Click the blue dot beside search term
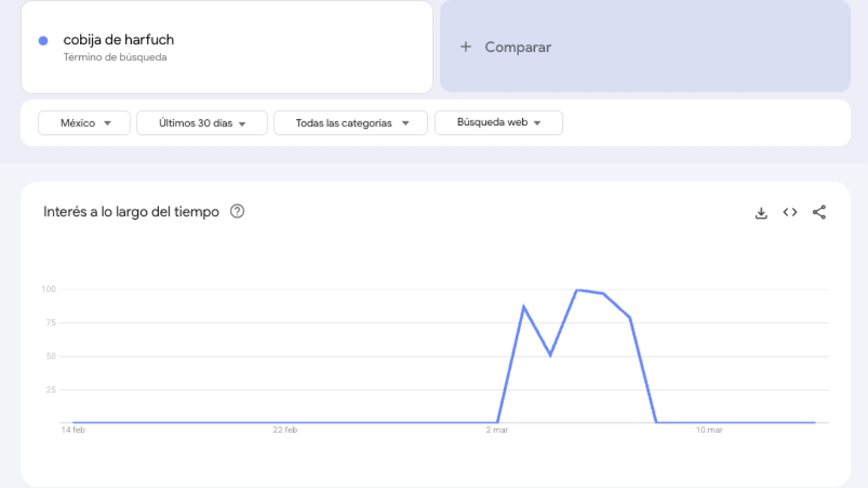The width and height of the screenshot is (868, 488). coord(44,41)
